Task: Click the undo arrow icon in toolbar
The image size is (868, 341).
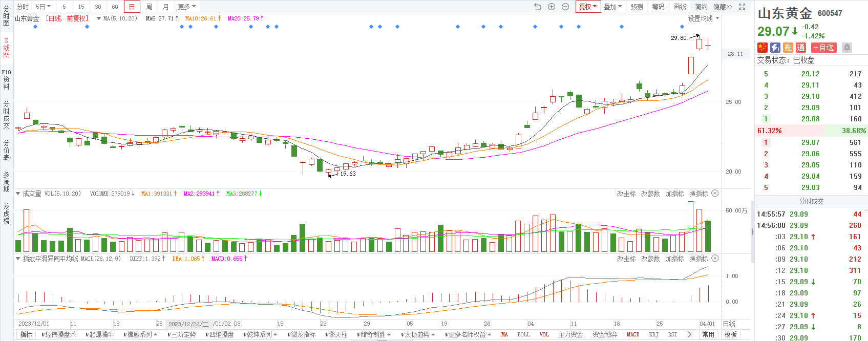Action: [537, 7]
